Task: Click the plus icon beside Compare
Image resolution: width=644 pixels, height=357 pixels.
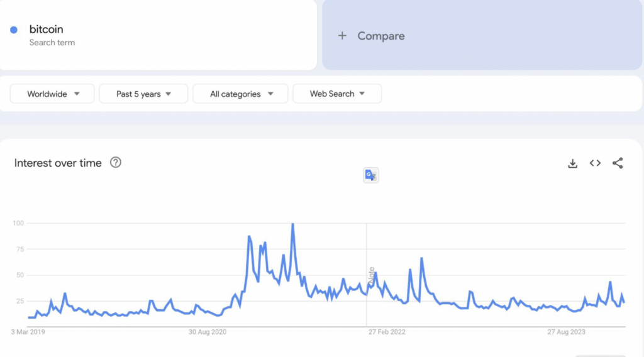Action: click(x=342, y=36)
